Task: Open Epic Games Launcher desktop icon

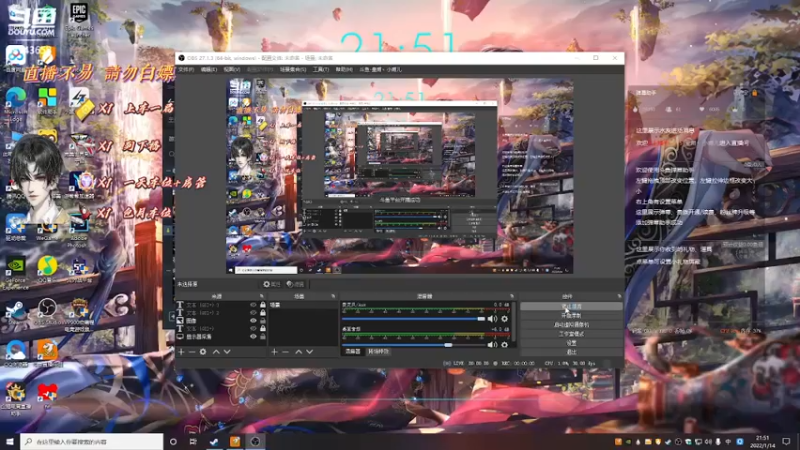Action: pyautogui.click(x=79, y=19)
